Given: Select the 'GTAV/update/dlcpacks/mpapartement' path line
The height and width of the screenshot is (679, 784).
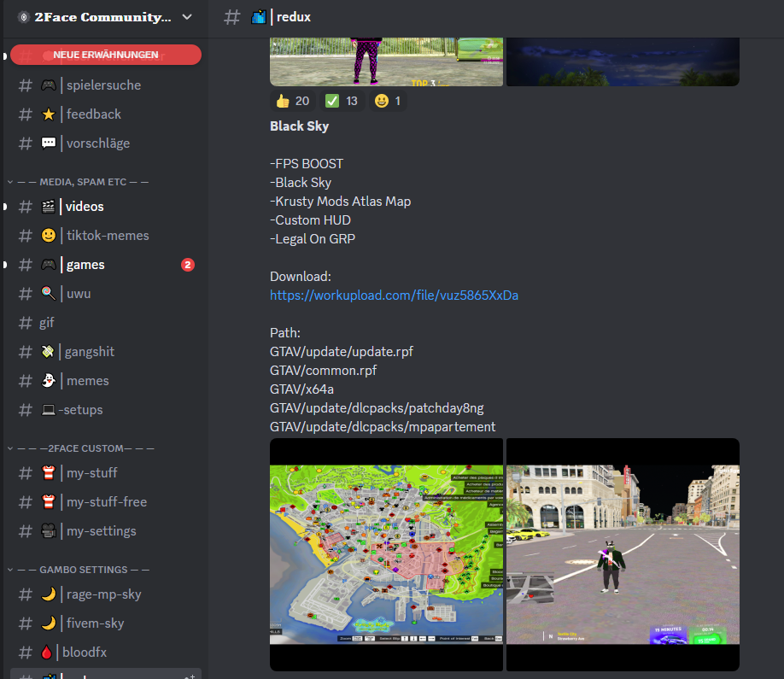Looking at the screenshot, I should (383, 426).
